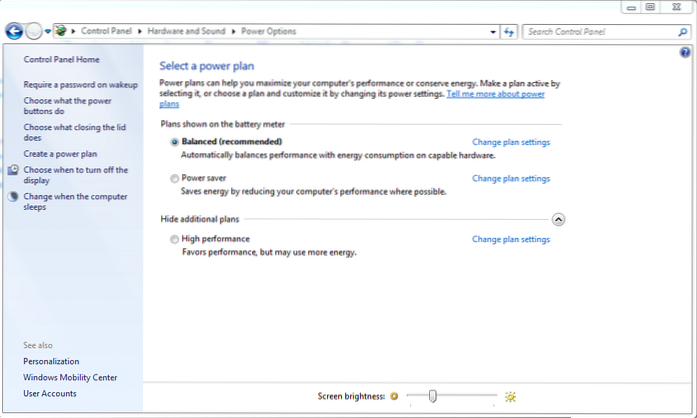Change plan settings for Balanced
The width and height of the screenshot is (697, 418).
pyautogui.click(x=511, y=142)
